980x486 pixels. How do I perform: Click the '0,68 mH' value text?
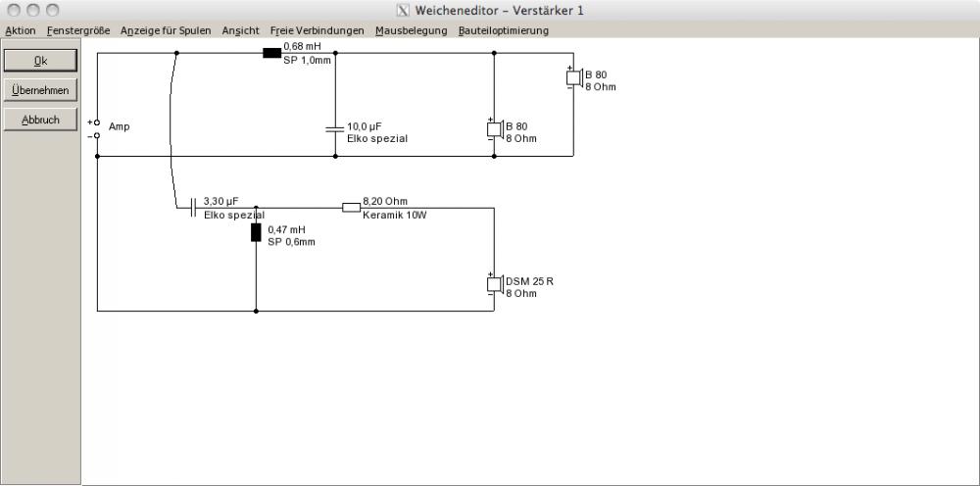(x=302, y=46)
